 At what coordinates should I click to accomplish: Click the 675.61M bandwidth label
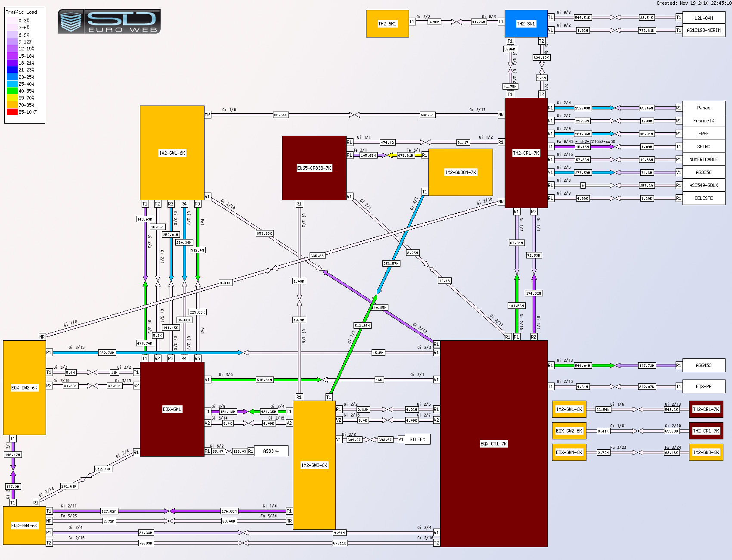(406, 156)
